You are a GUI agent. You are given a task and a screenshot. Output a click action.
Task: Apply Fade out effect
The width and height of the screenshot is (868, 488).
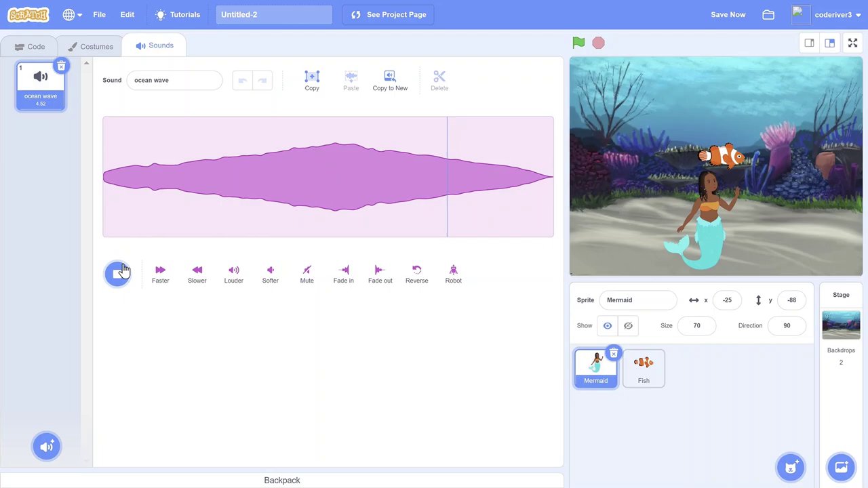pos(380,270)
